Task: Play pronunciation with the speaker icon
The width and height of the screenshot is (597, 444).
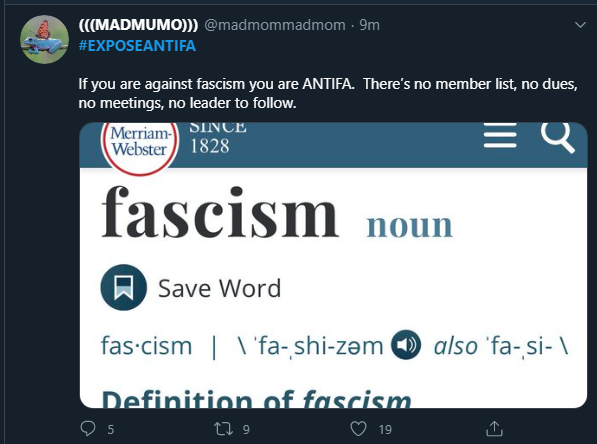Action: 406,345
